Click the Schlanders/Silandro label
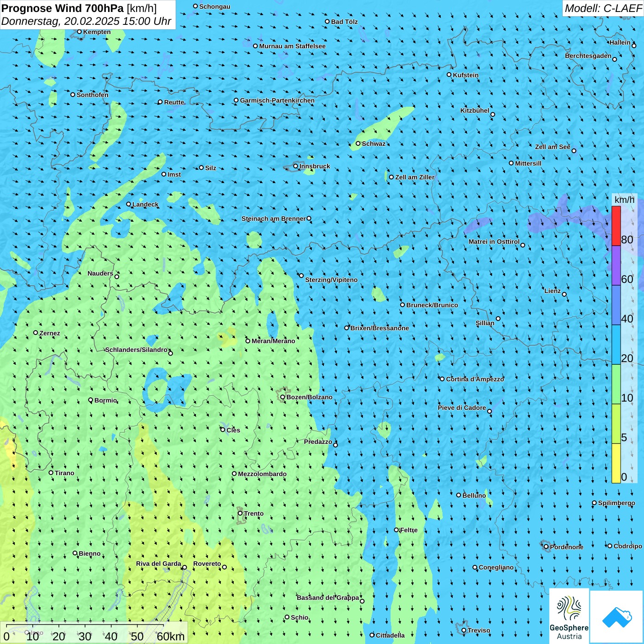644x644 pixels. [x=137, y=350]
